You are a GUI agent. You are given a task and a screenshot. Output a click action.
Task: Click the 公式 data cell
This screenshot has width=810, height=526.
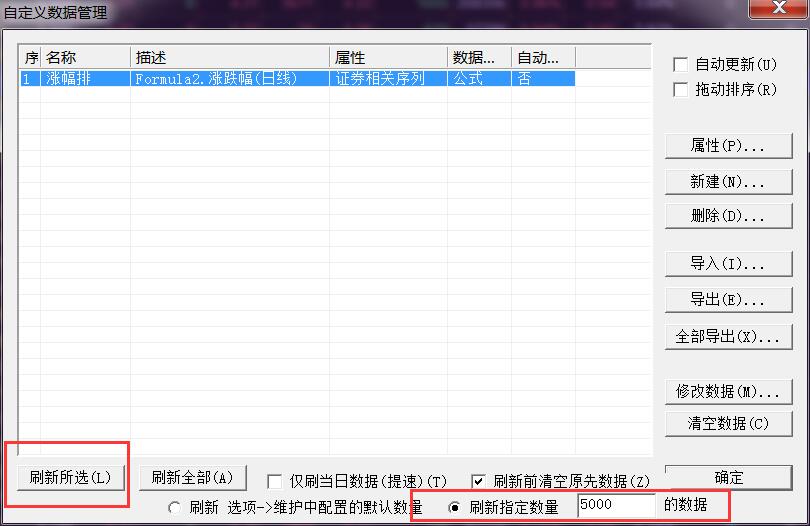479,79
